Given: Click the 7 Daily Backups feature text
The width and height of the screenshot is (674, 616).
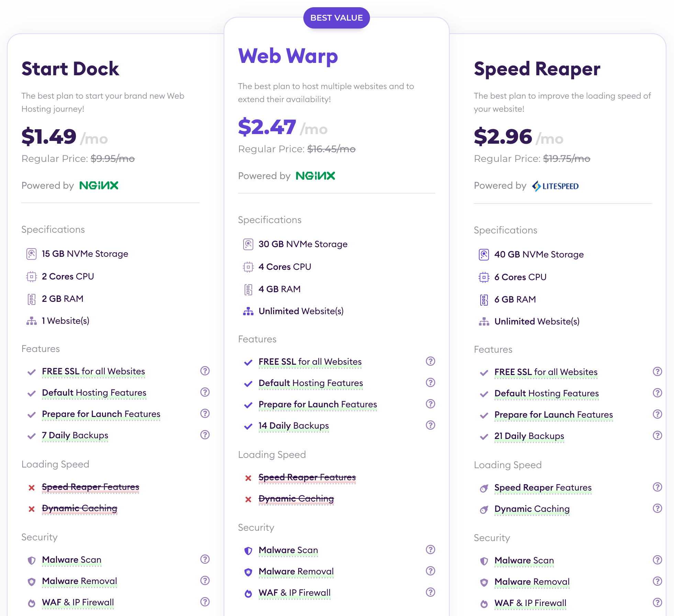Looking at the screenshot, I should click(x=75, y=435).
